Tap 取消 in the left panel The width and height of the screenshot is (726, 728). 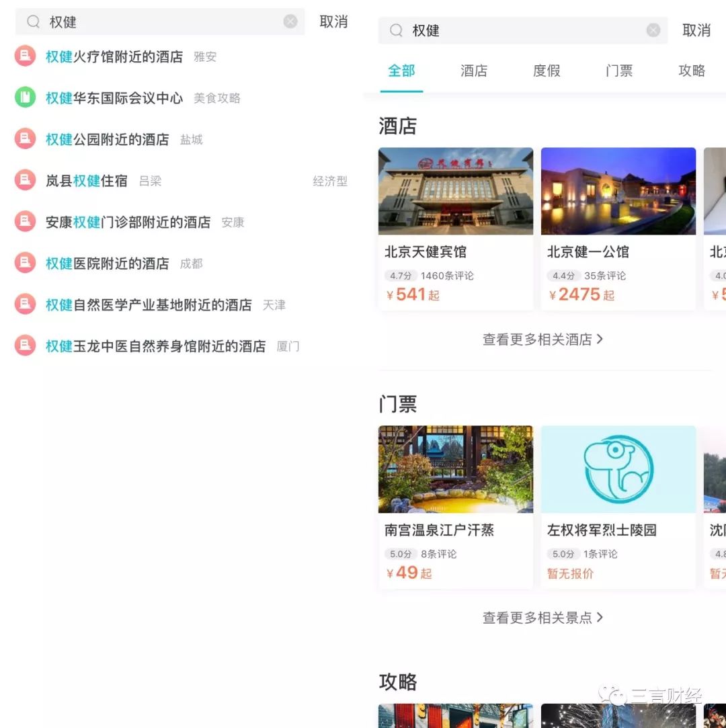pos(333,22)
